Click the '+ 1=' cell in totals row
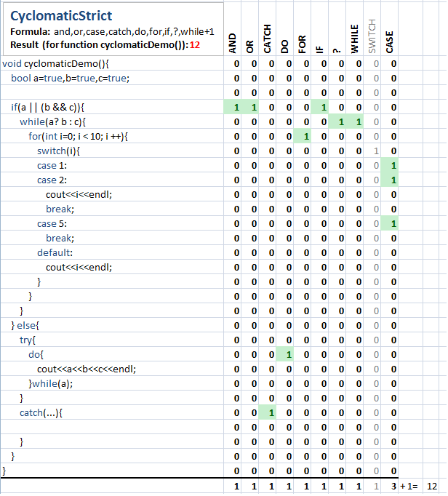This screenshot has width=448, height=496. [411, 487]
